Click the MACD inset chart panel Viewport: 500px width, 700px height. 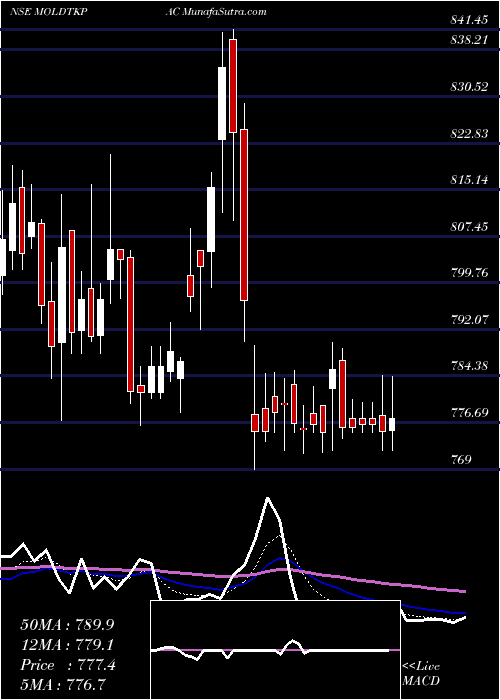coord(275,650)
